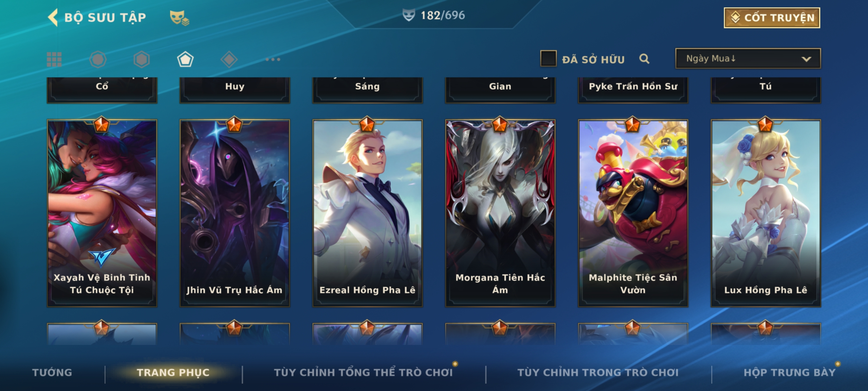Switch to the Tướng tab
The width and height of the screenshot is (868, 391).
click(x=52, y=372)
